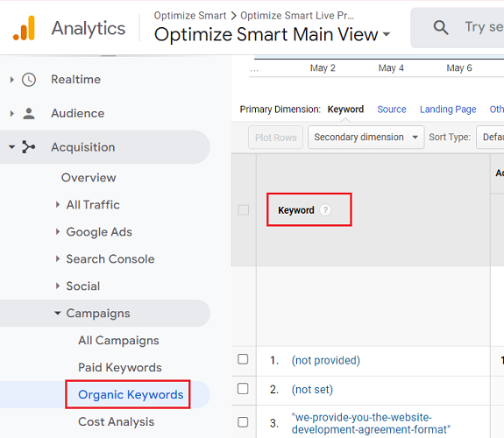Click the Acquisition branching icon
The height and width of the screenshot is (438, 504).
[29, 147]
